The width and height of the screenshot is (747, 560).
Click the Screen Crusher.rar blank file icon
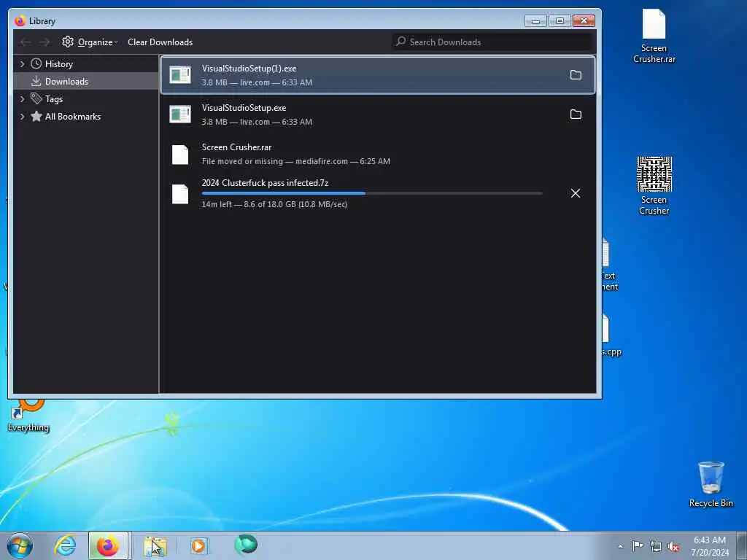[180, 155]
